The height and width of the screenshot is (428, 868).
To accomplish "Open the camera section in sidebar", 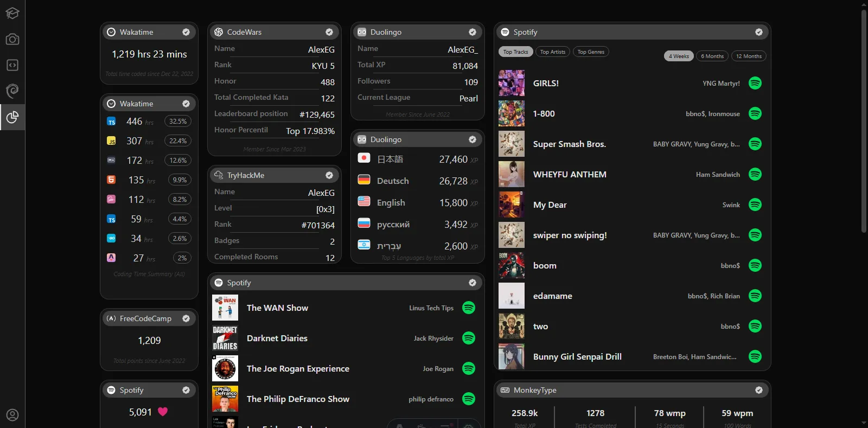I will click(12, 39).
